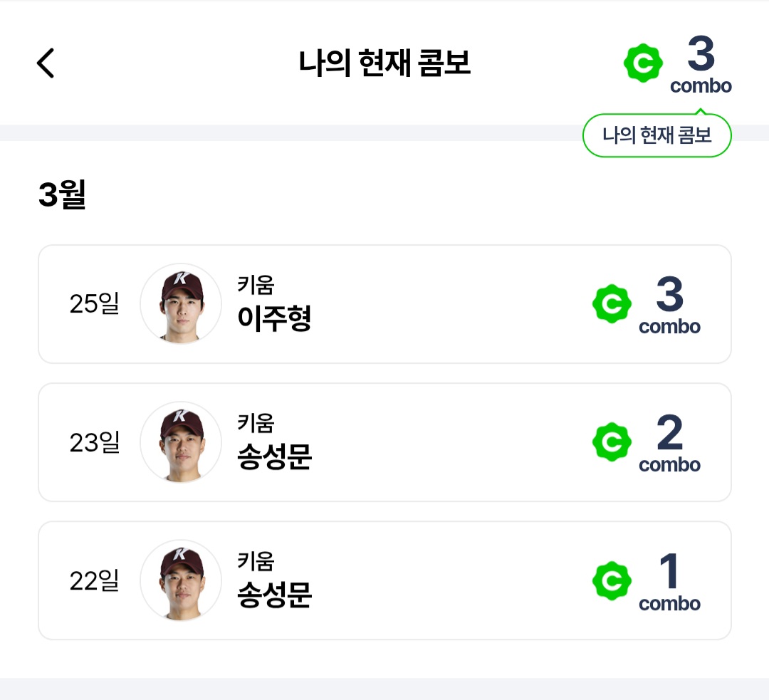Screen dimensions: 769x700
Task: Select 송성문 name in 23일 entry
Action: click(x=274, y=457)
